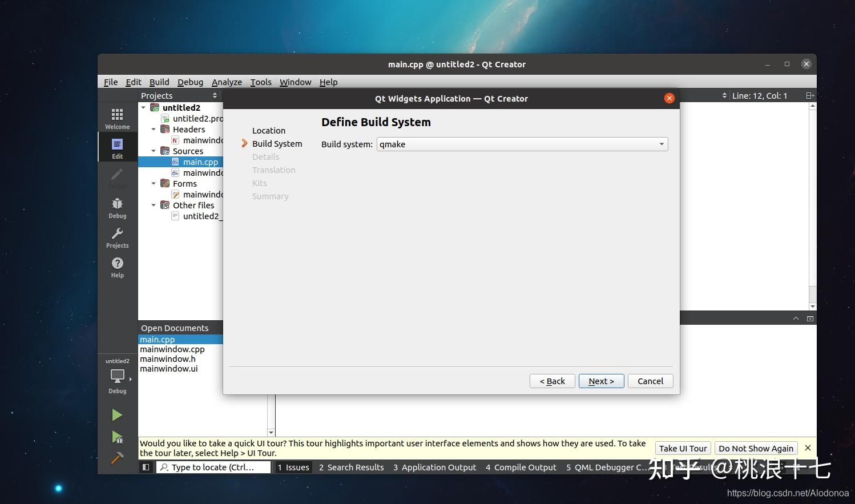
Task: Click the Type to locate search field
Action: (x=214, y=467)
